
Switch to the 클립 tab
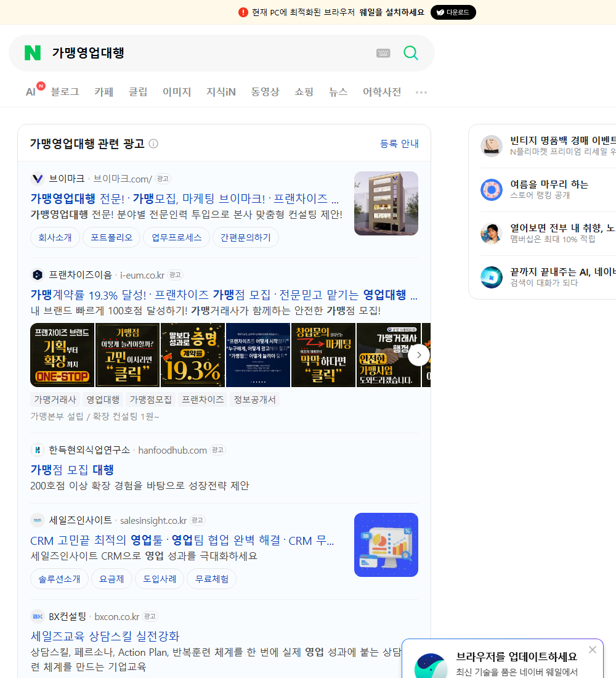(138, 92)
